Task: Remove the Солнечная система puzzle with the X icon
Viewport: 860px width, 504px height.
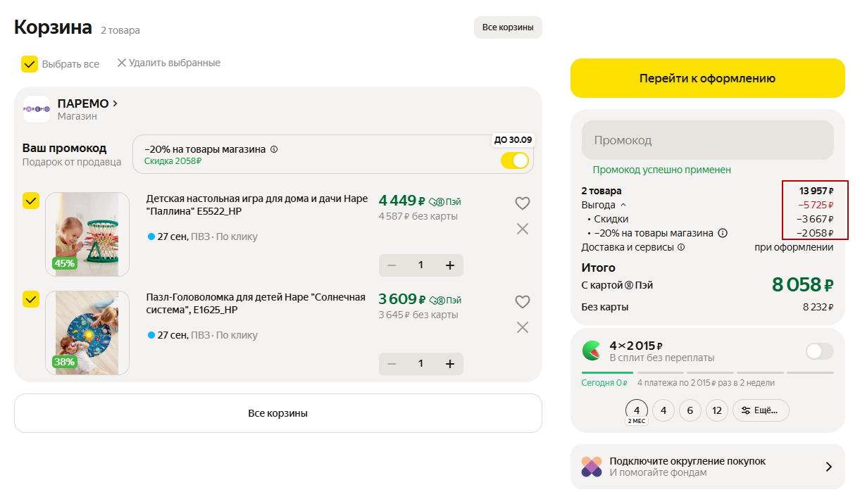Action: [x=522, y=327]
